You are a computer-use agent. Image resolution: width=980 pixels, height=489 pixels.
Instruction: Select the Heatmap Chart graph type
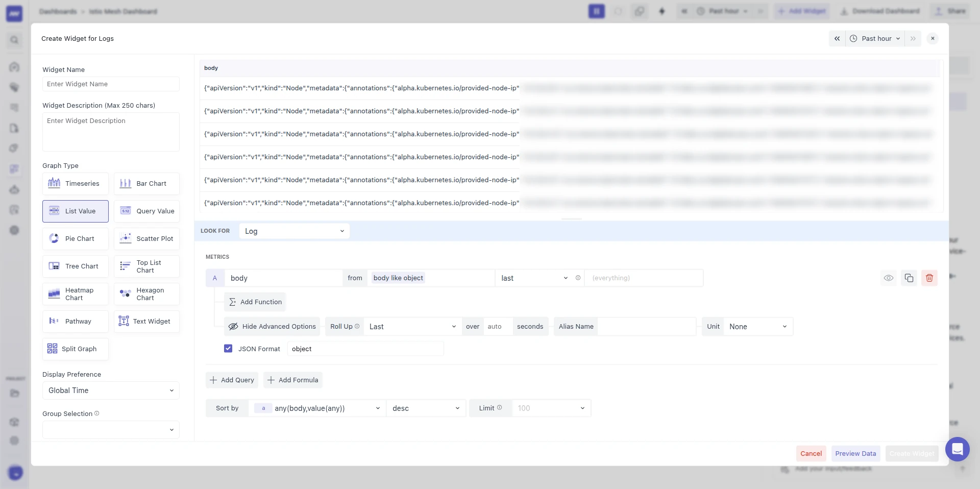[76, 294]
